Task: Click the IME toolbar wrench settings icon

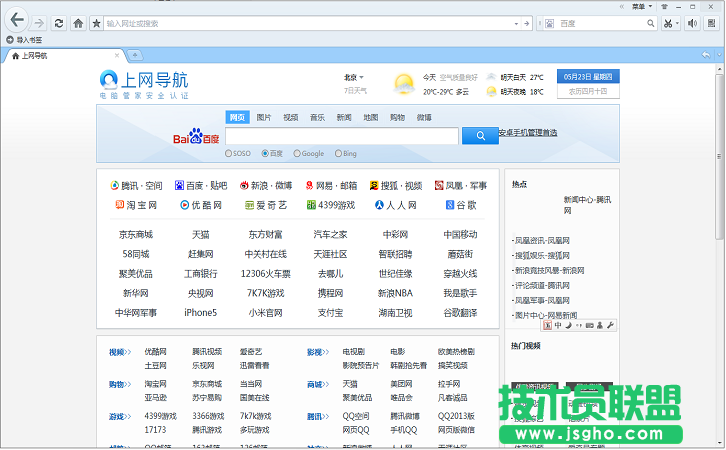Action: (x=610, y=325)
